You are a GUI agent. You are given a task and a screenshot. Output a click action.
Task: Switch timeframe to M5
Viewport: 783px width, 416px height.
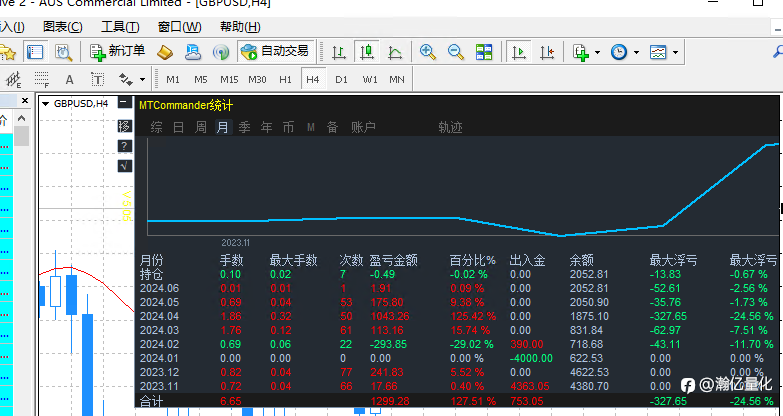click(201, 79)
